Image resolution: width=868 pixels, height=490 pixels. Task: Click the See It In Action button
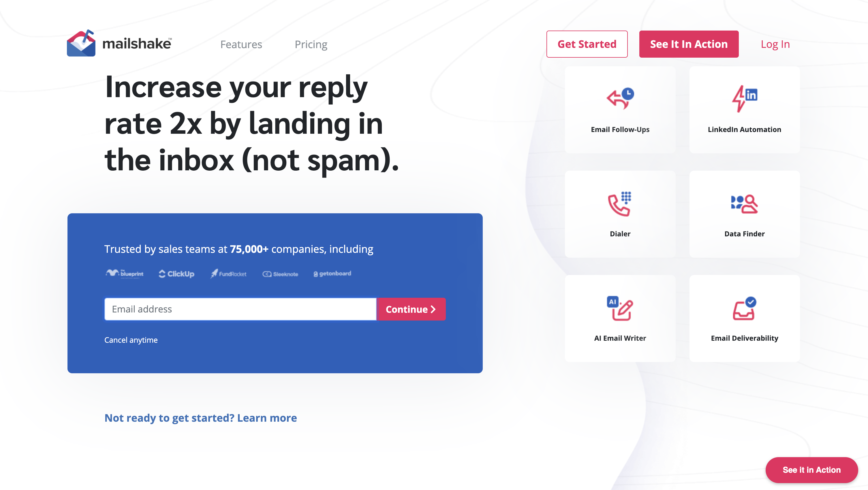click(689, 44)
